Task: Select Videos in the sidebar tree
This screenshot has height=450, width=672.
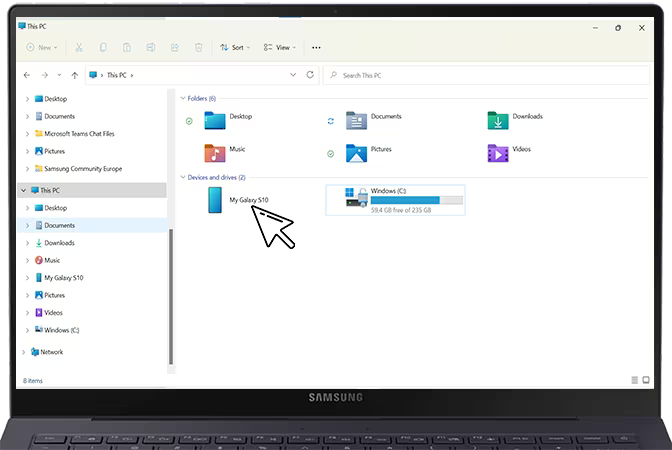Action: (x=54, y=313)
